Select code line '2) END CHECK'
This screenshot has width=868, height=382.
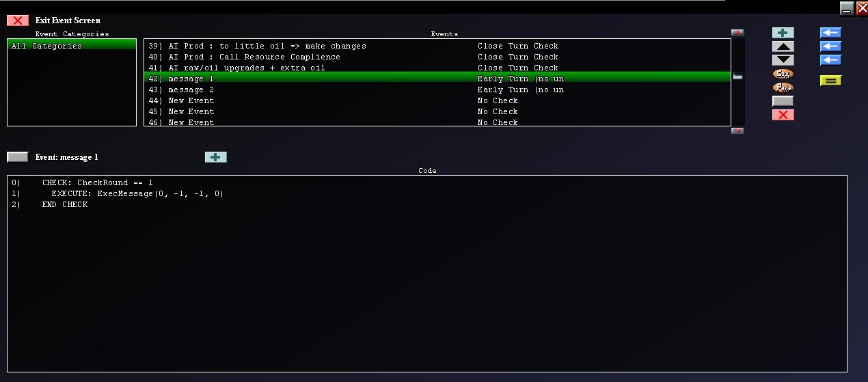tap(50, 205)
